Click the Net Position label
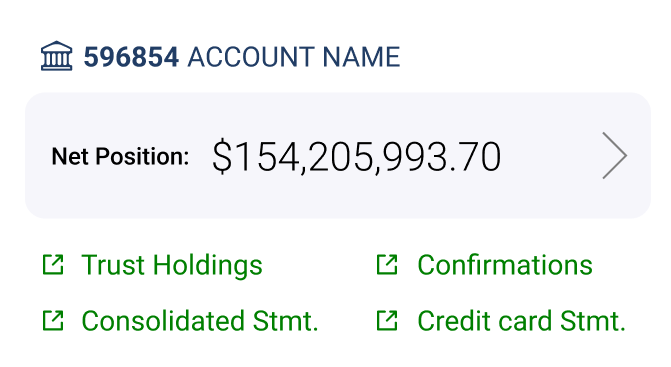 point(120,156)
